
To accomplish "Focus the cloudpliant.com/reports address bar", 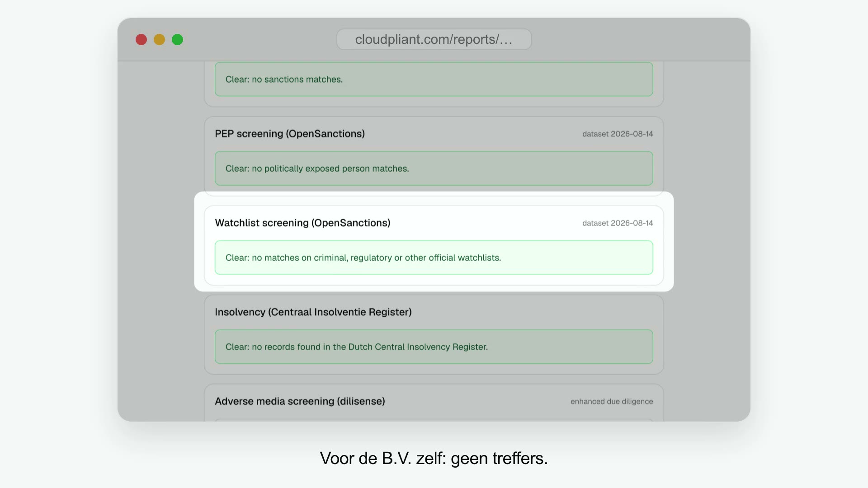I will point(434,39).
